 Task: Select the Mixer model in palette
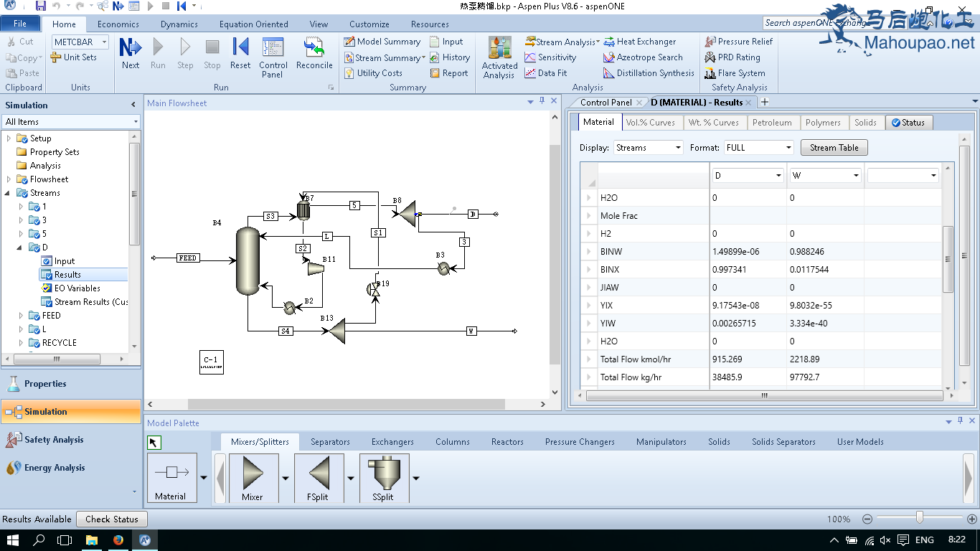253,478
